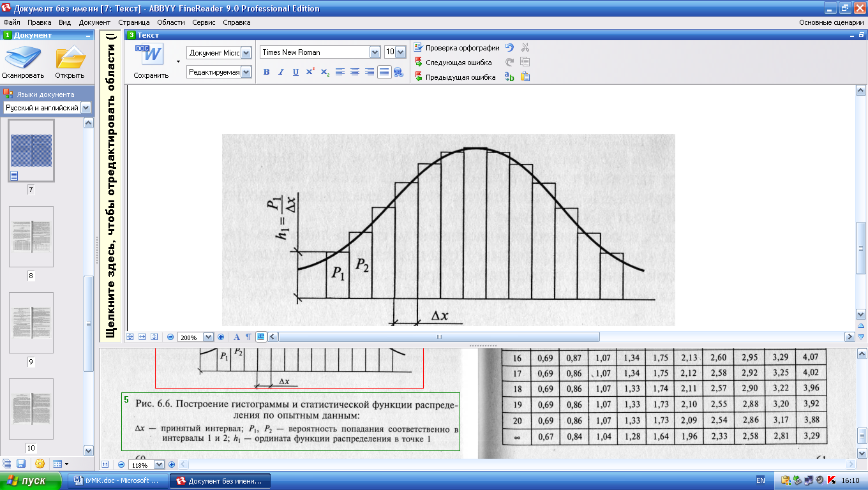Apply subscript formatting
The image size is (868, 490).
pyautogui.click(x=325, y=72)
